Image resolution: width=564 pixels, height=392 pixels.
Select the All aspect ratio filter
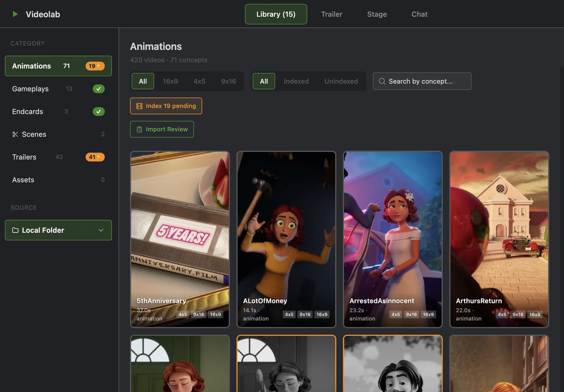pos(143,81)
